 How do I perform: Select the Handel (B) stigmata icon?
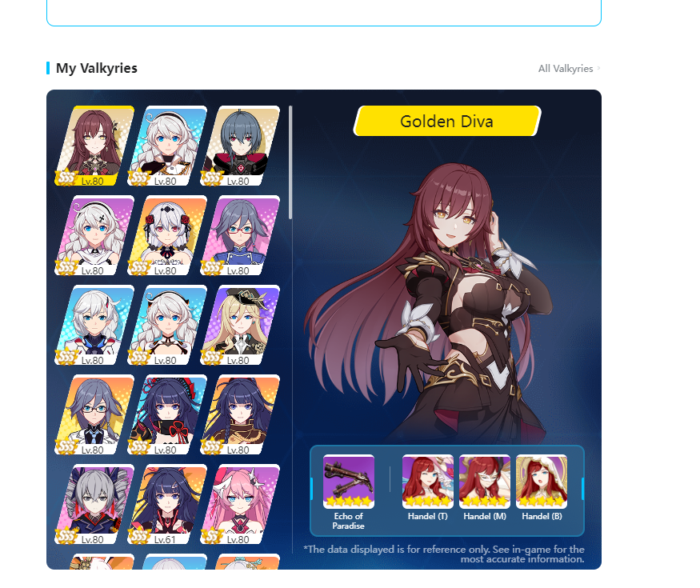tap(542, 482)
